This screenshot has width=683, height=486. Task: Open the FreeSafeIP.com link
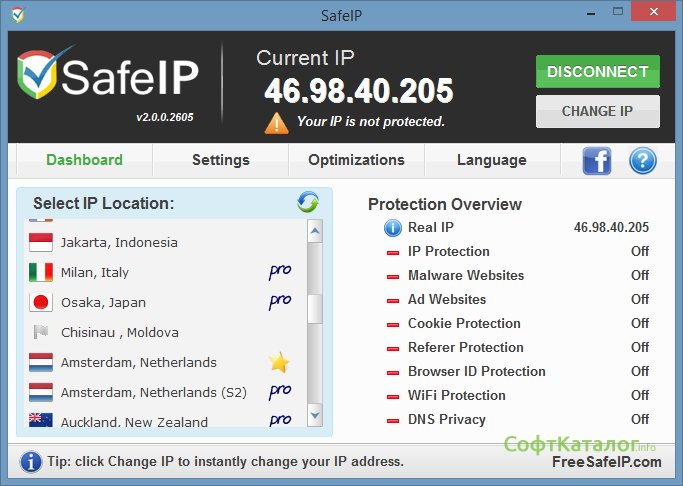pyautogui.click(x=606, y=462)
